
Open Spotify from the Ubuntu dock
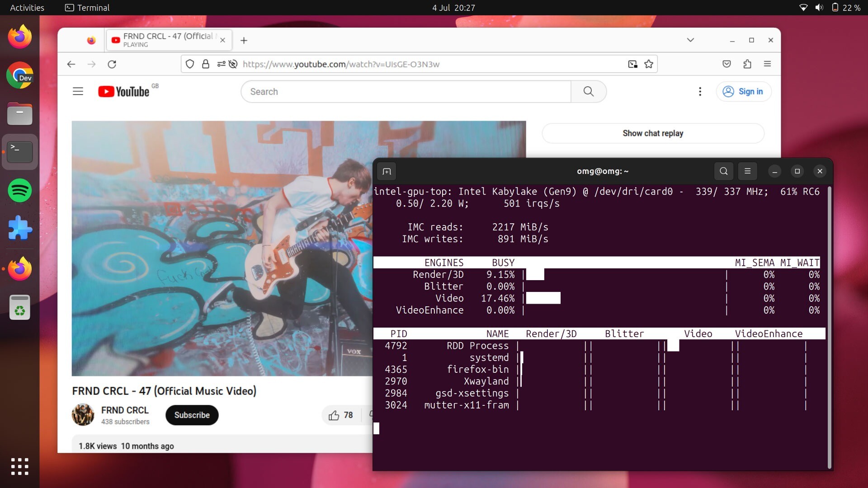20,190
